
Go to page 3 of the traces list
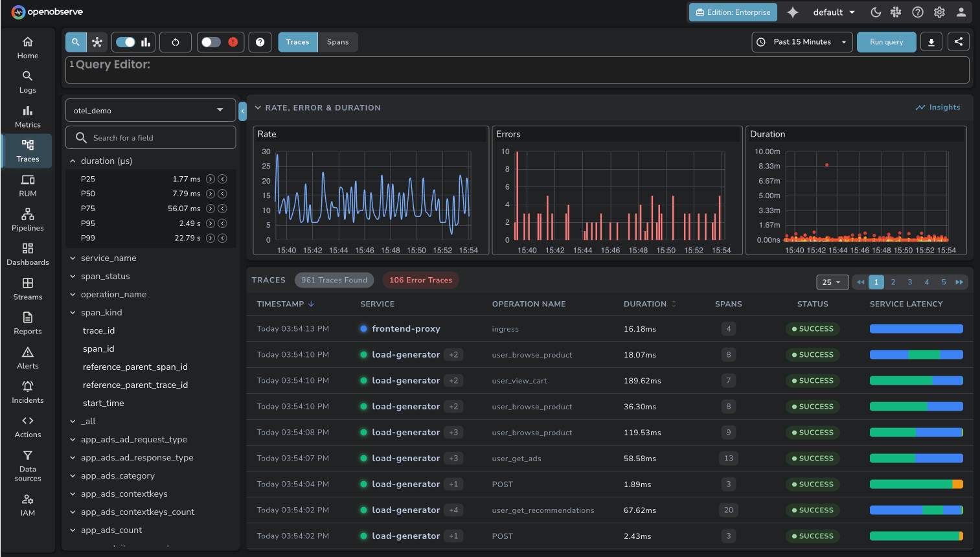909,282
